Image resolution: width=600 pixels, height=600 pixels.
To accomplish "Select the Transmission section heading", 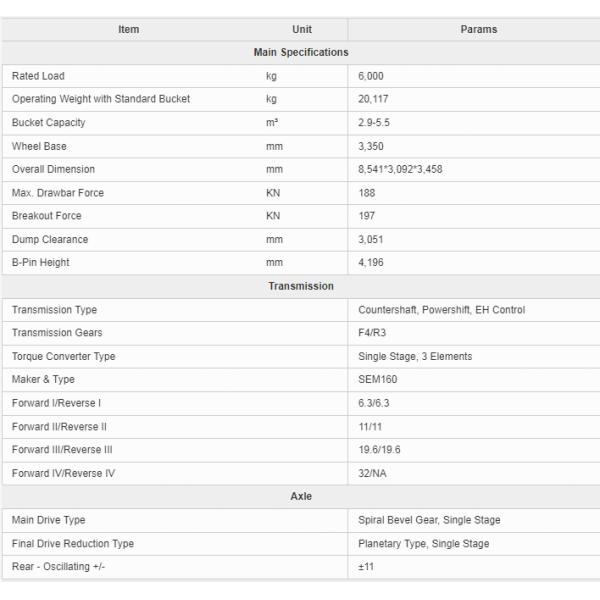I will [x=301, y=286].
